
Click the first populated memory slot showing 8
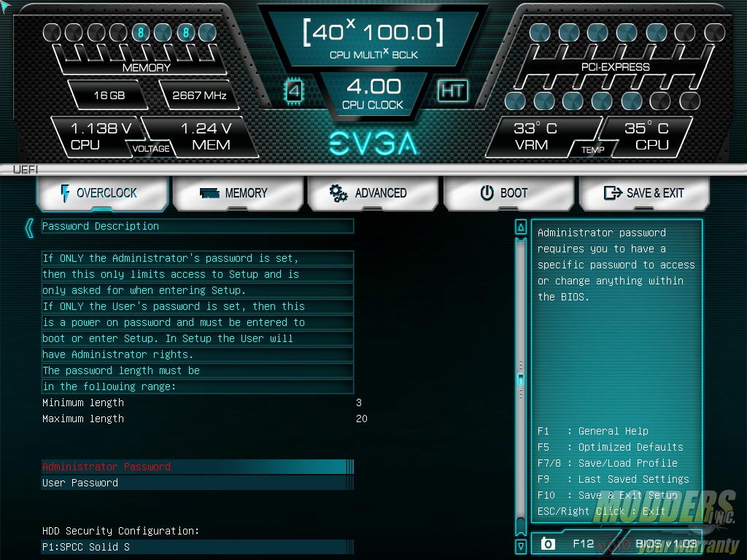pyautogui.click(x=141, y=32)
